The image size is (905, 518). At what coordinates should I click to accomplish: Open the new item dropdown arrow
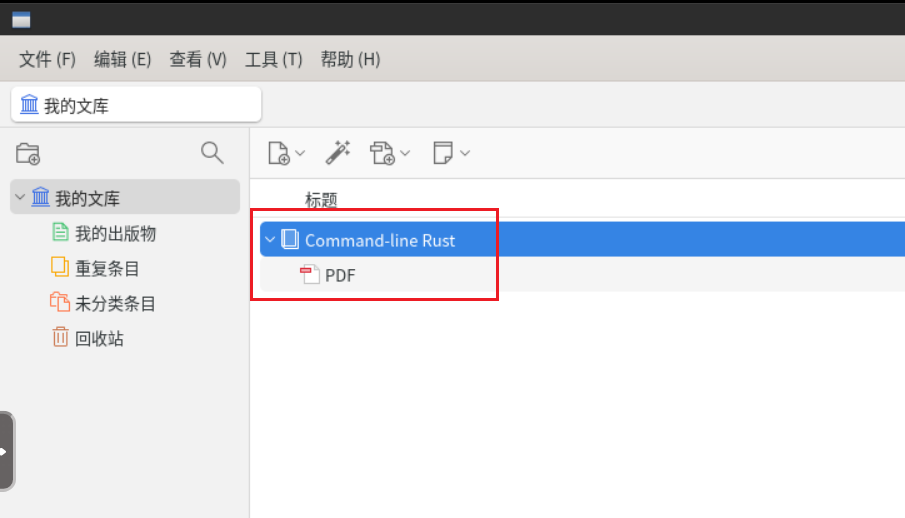tap(300, 153)
